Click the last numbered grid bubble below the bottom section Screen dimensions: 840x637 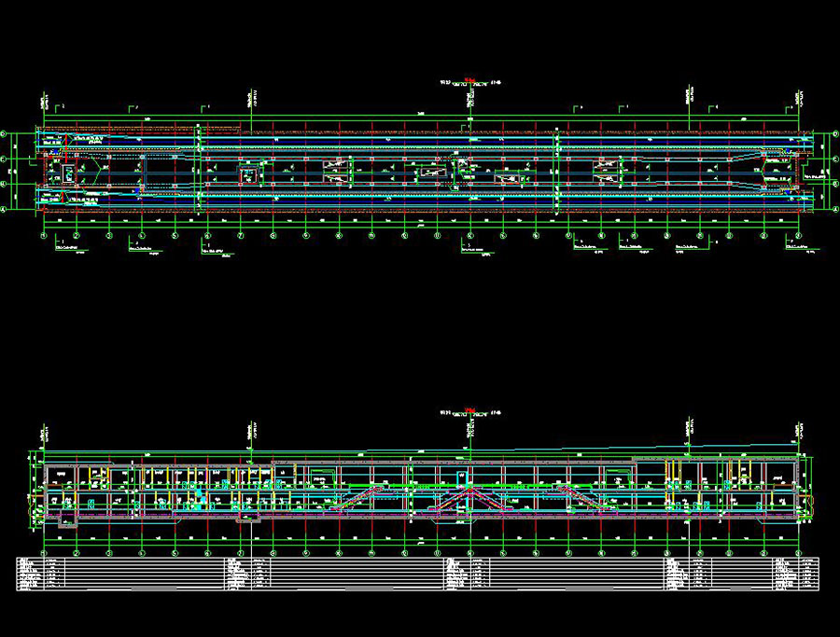(x=799, y=552)
